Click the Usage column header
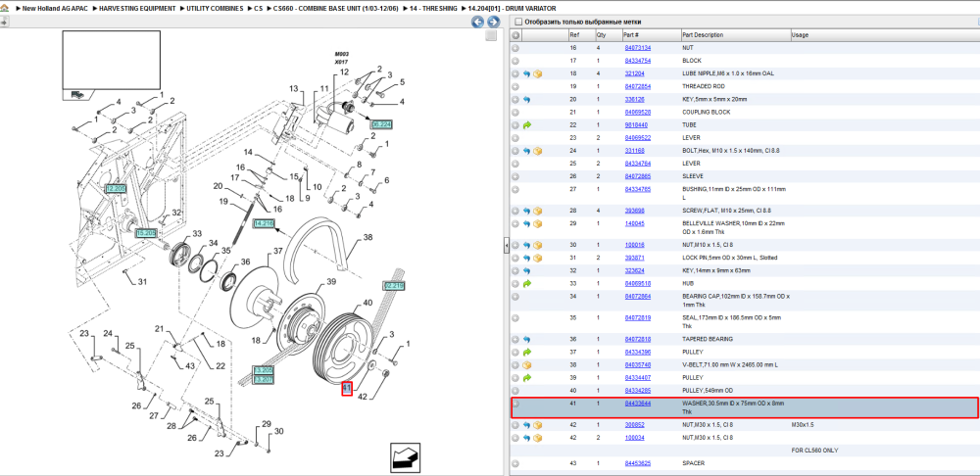The image size is (980, 476). [884, 35]
